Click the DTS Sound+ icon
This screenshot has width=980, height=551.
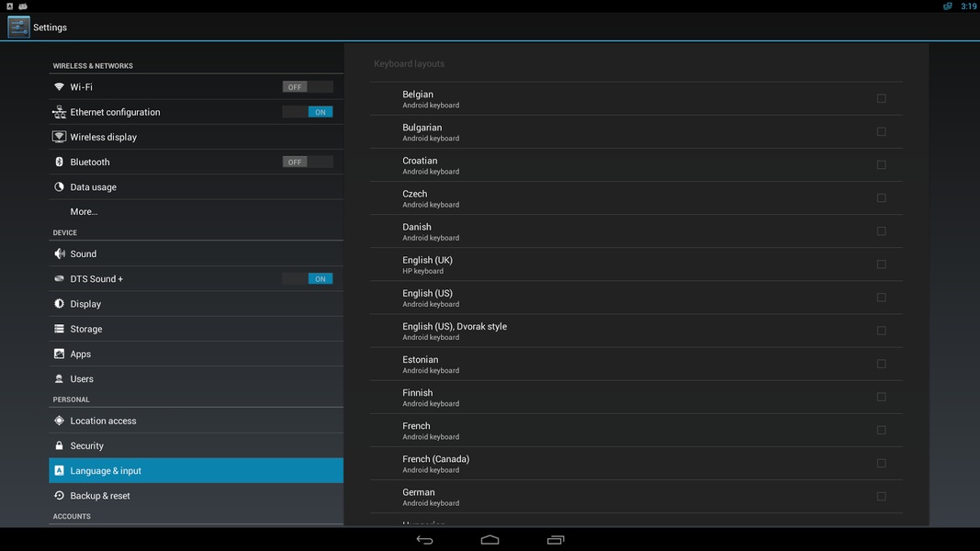coord(59,278)
